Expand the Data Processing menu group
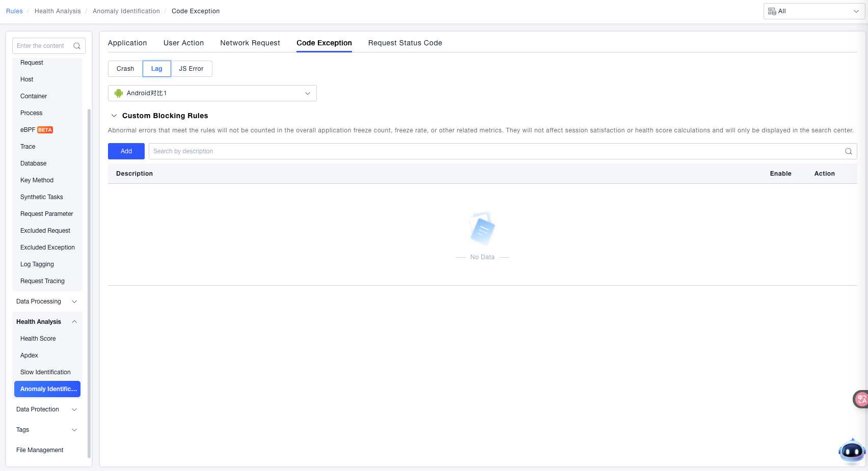The image size is (868, 471). [x=47, y=301]
